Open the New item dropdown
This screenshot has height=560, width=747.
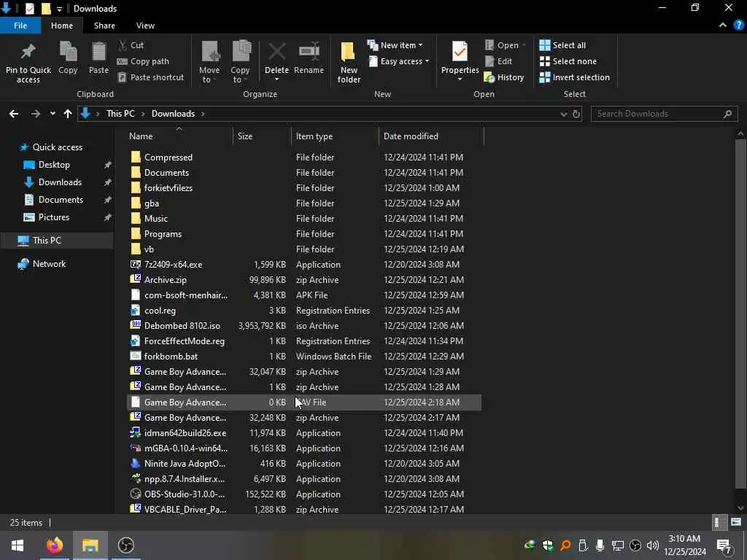395,45
